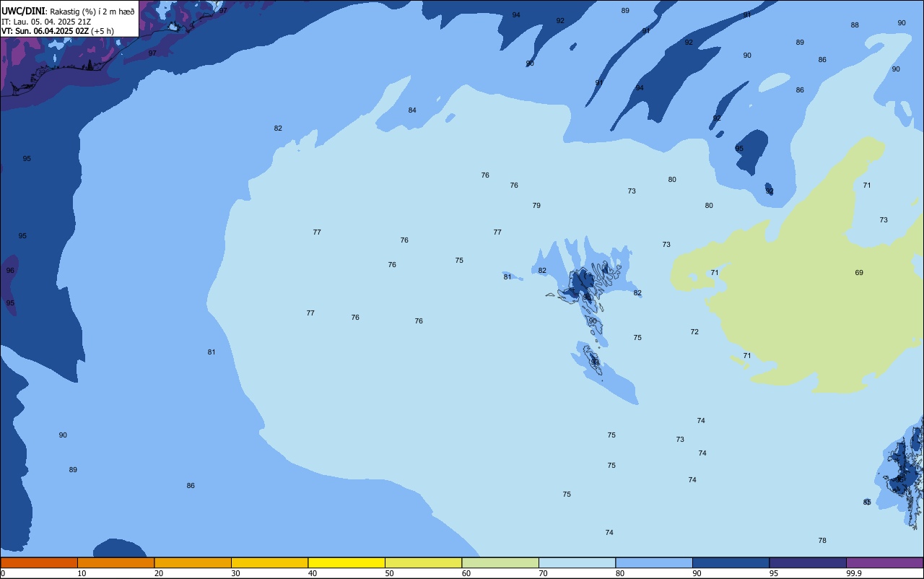Click the valid time 'VT: Sun. 06.04.2025 02Z (+5 h)'

(58, 31)
